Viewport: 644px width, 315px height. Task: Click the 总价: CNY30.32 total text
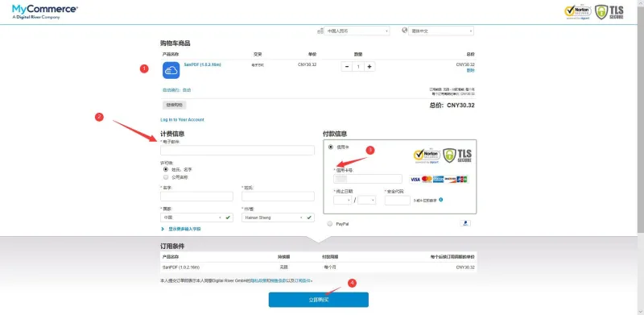point(452,106)
